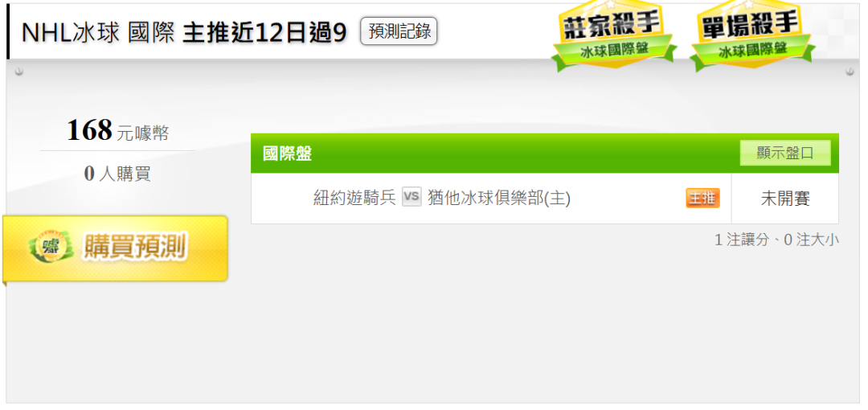This screenshot has width=868, height=410.
Task: Click the green 嘴 logo on buy button
Action: (51, 248)
